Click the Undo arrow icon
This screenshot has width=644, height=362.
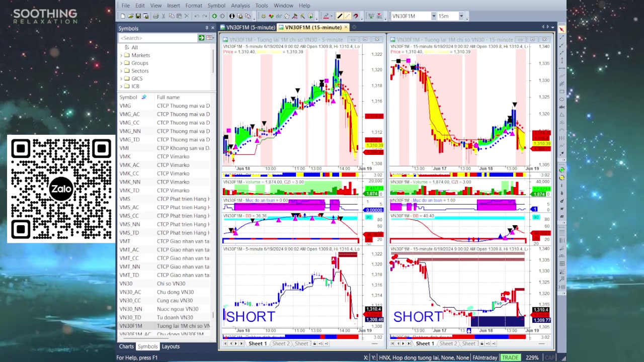pyautogui.click(x=197, y=16)
